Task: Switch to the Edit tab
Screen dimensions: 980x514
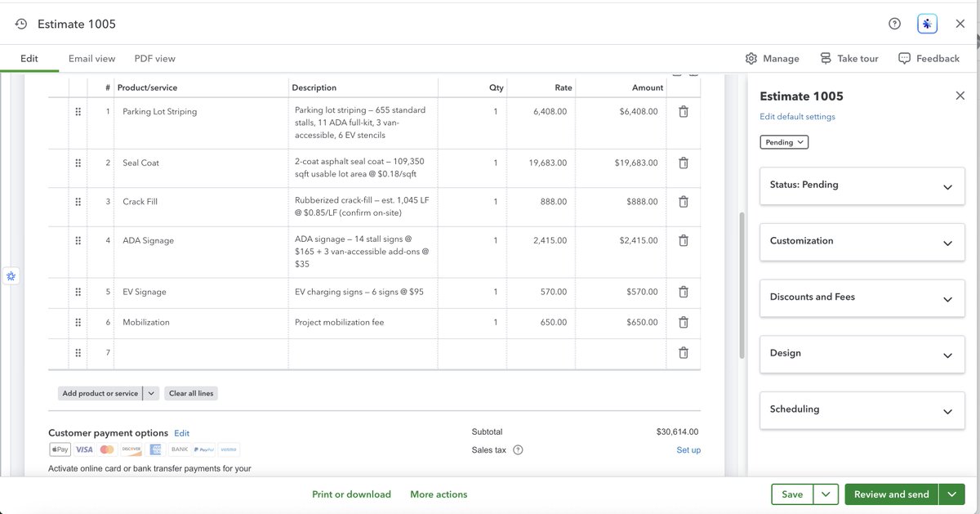Action: pos(29,59)
